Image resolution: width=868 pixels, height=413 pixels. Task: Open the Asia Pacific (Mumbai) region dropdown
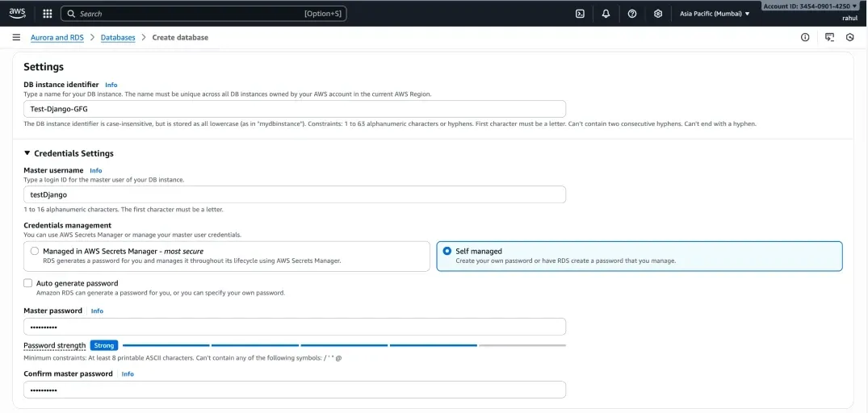point(715,14)
